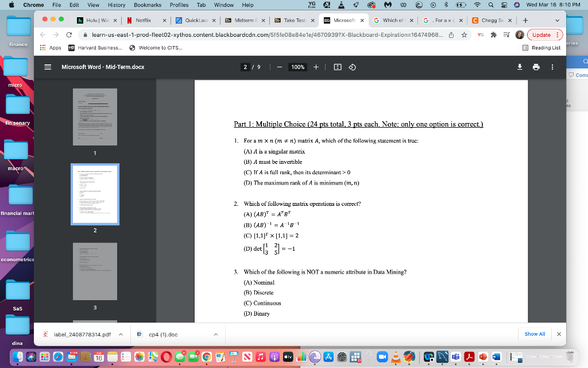Screen dimensions: 588x368
Task: Open PDF viewer more options menu
Action: pos(552,67)
